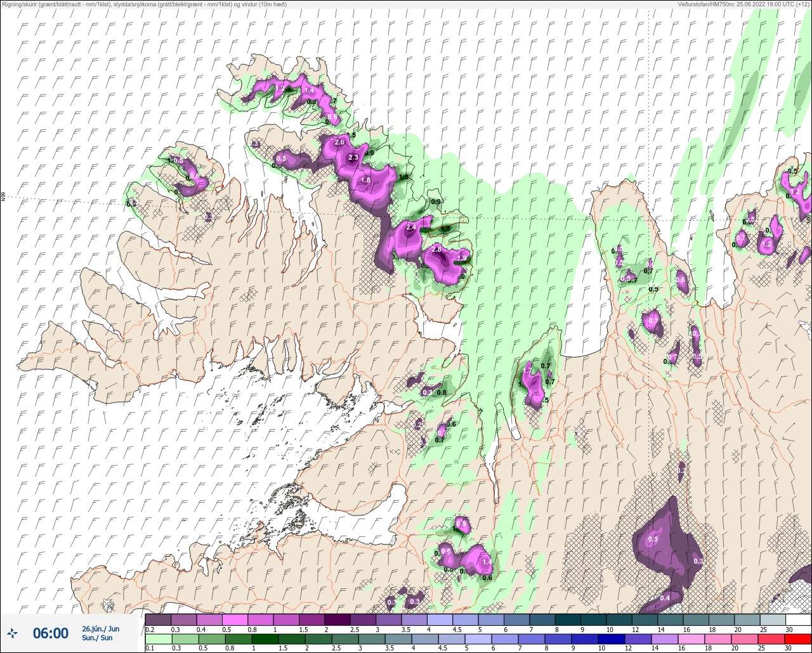Click the '2.4' precipitation value on the map
The height and width of the screenshot is (653, 812).
pyautogui.click(x=410, y=228)
